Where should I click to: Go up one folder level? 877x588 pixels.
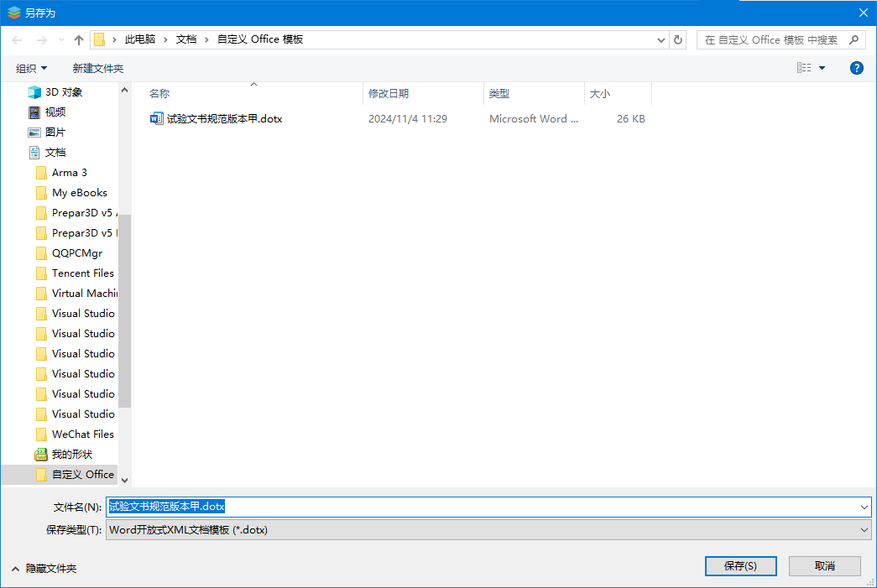79,39
